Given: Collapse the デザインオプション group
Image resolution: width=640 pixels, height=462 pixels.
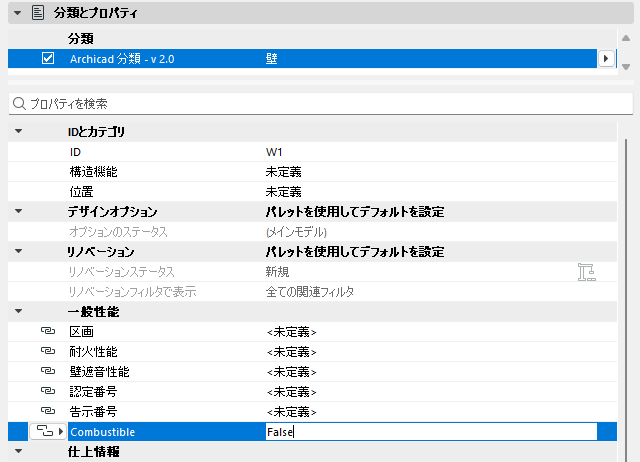Looking at the screenshot, I should 18,211.
